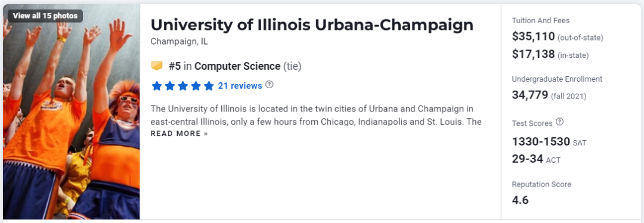Click the gold ranking badge icon

157,66
